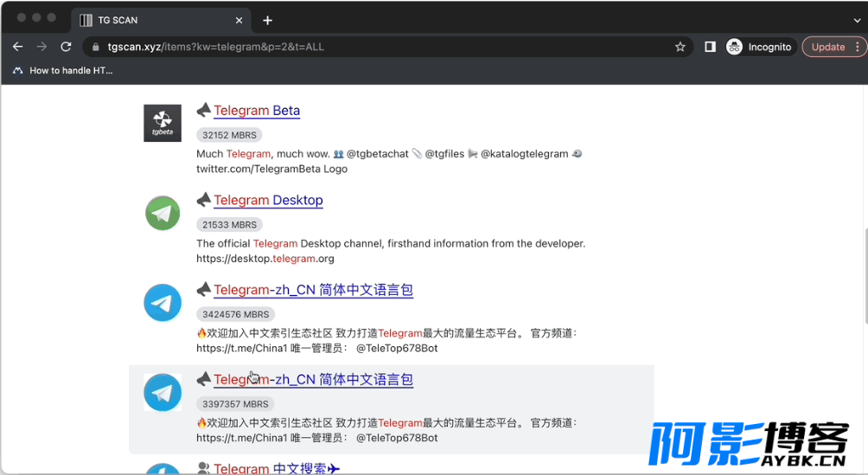Open the side panel icon in toolbar

(x=710, y=47)
